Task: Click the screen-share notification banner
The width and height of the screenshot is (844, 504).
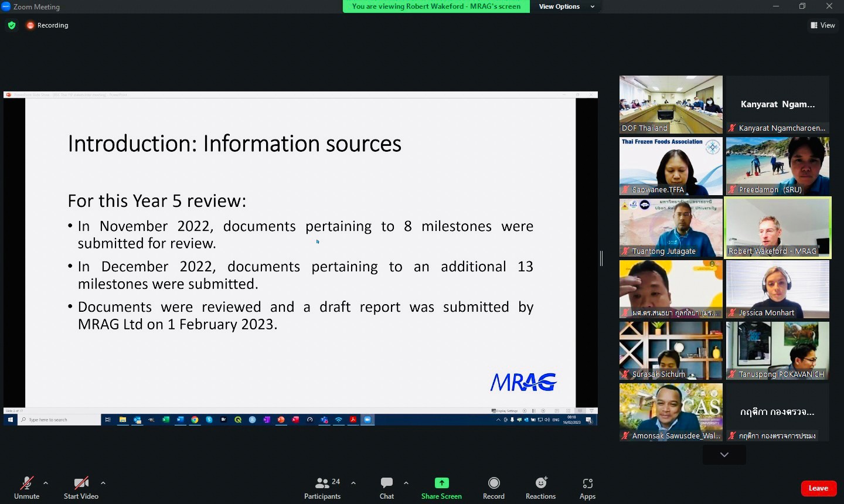Action: click(x=436, y=6)
